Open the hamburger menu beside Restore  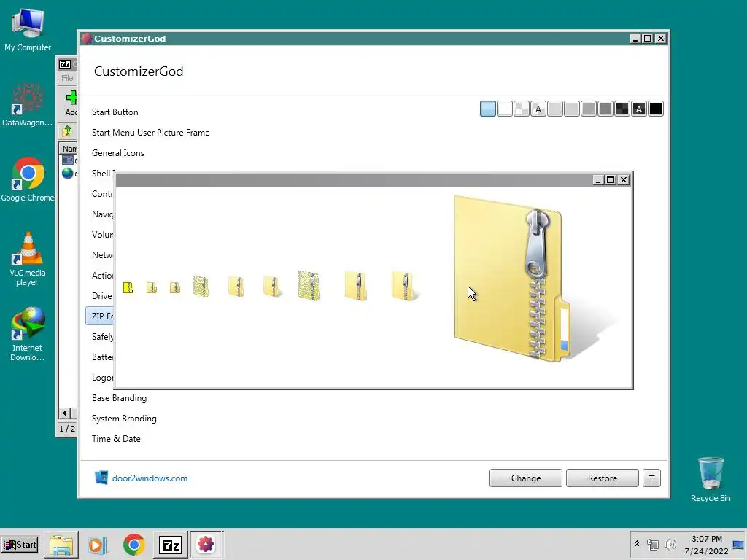[x=651, y=478]
